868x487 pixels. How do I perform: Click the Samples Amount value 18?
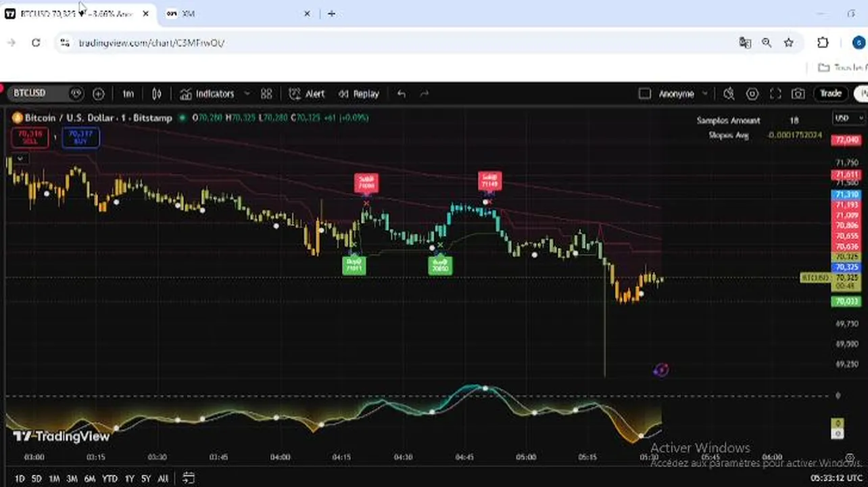click(x=794, y=120)
